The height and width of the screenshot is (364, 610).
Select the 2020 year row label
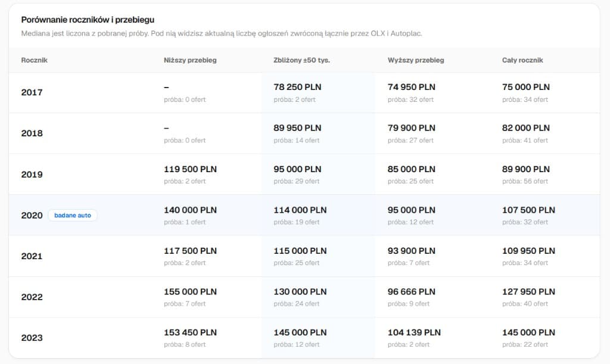coord(32,215)
